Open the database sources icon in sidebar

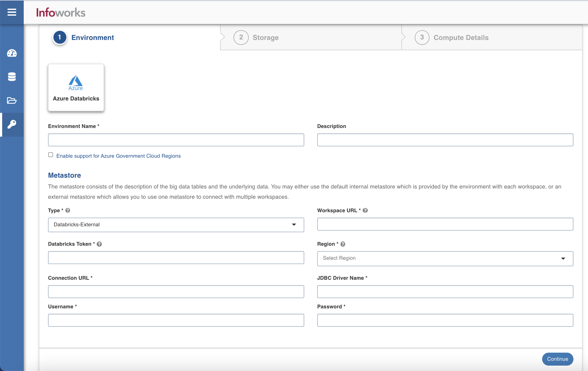click(x=12, y=77)
